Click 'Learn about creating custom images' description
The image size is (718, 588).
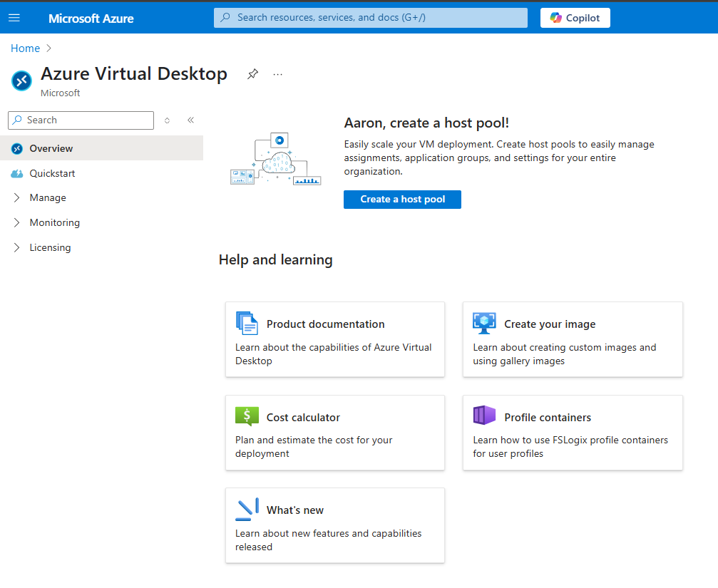565,354
